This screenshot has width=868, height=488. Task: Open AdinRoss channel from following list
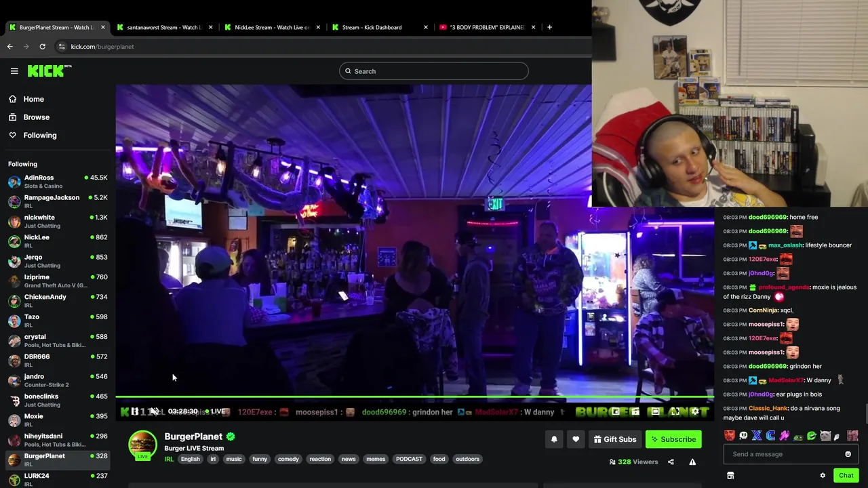point(58,181)
